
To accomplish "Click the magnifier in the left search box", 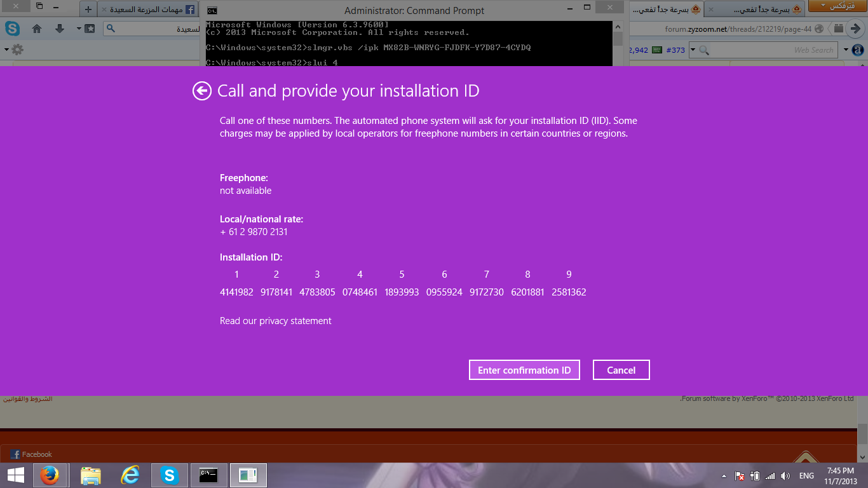I will point(111,29).
